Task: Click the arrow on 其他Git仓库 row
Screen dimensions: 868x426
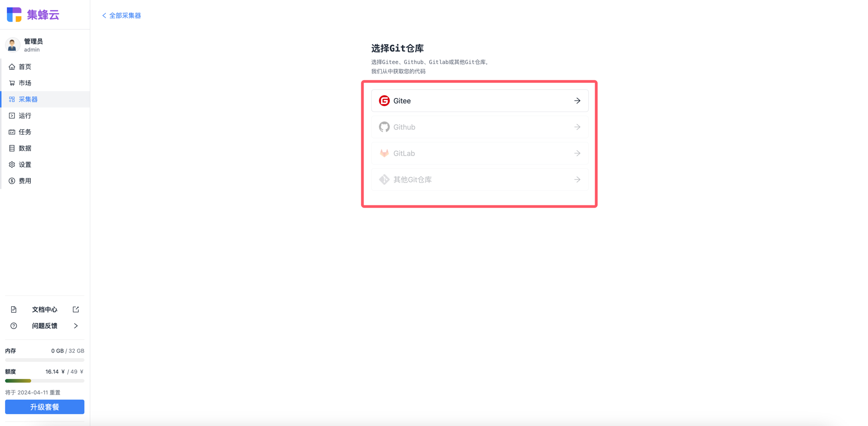Action: point(577,179)
